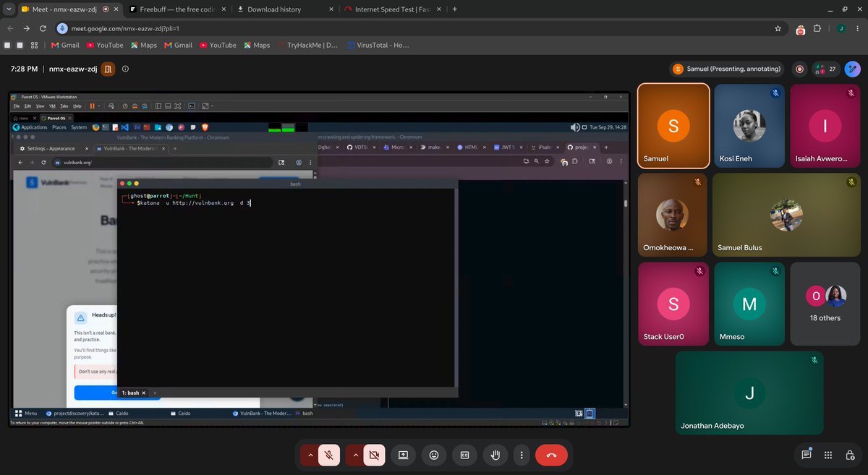Screen dimensions: 868x475
Task: Click the '1: bash' tab in shared terminal
Action: pos(134,393)
